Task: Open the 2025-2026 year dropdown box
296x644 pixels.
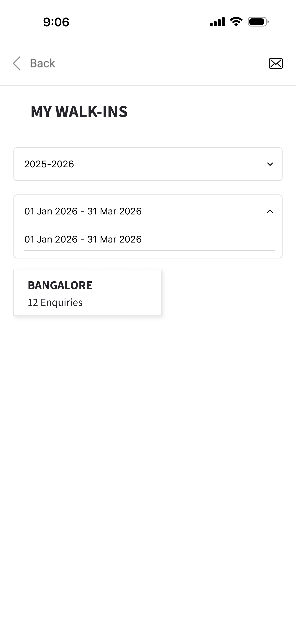Action: pyautogui.click(x=148, y=164)
